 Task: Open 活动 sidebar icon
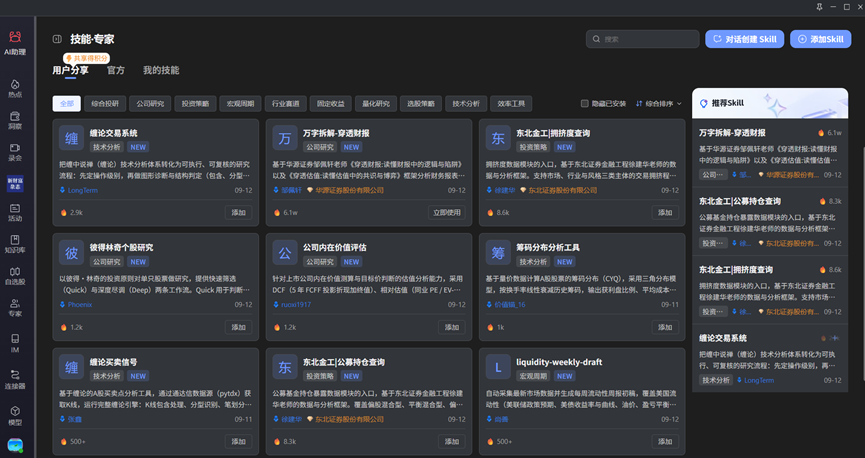[15, 212]
